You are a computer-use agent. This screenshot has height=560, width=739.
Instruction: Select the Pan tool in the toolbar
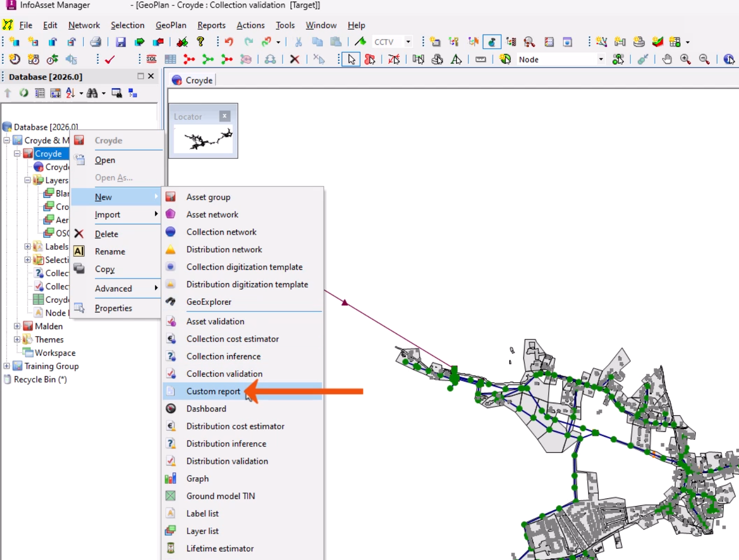click(667, 59)
